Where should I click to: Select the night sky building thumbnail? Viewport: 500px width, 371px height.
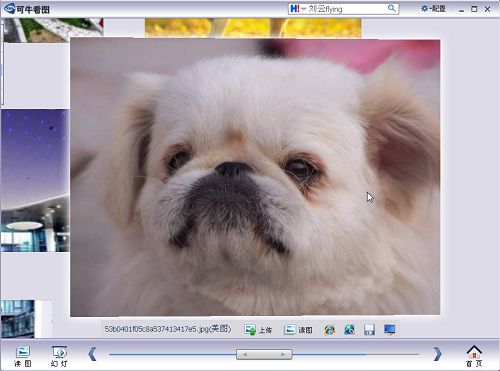(35, 180)
